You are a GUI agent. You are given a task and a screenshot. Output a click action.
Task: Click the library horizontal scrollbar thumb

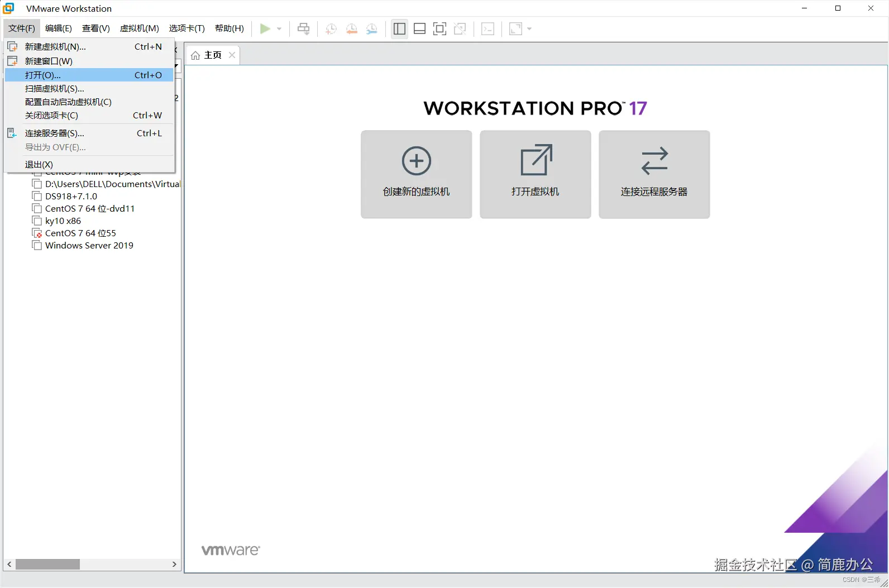click(47, 565)
